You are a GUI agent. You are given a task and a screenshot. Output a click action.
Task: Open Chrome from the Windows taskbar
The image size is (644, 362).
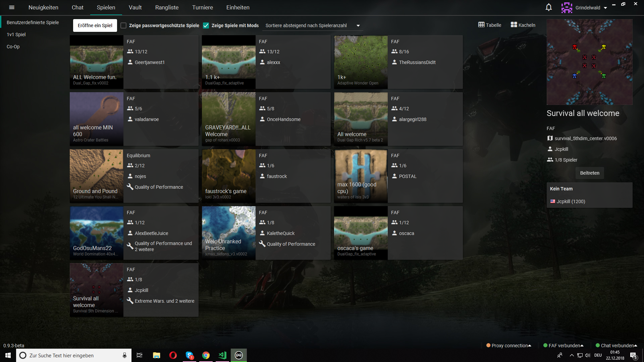coord(206,355)
